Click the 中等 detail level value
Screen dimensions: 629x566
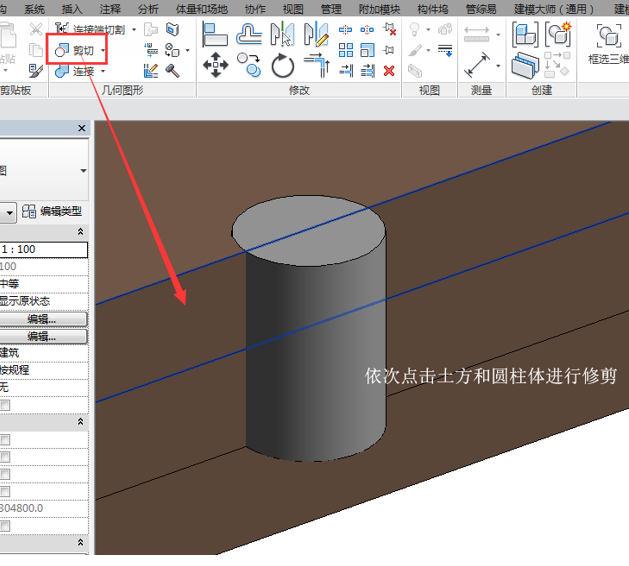click(x=43, y=284)
